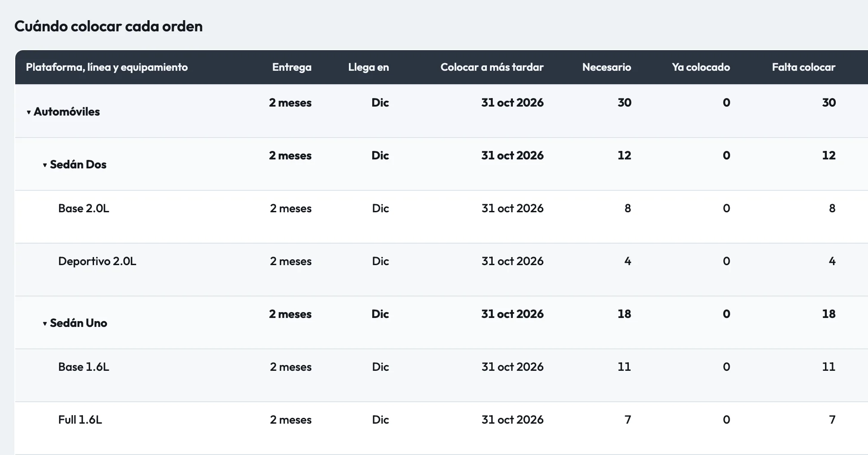Click the Colocar a más tardar header
This screenshot has width=868, height=455.
pyautogui.click(x=492, y=67)
